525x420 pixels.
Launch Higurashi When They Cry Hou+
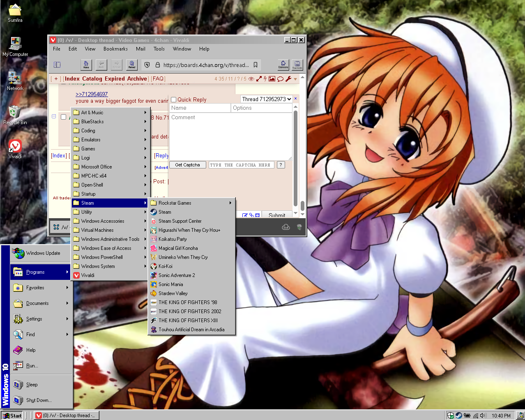[191, 230]
